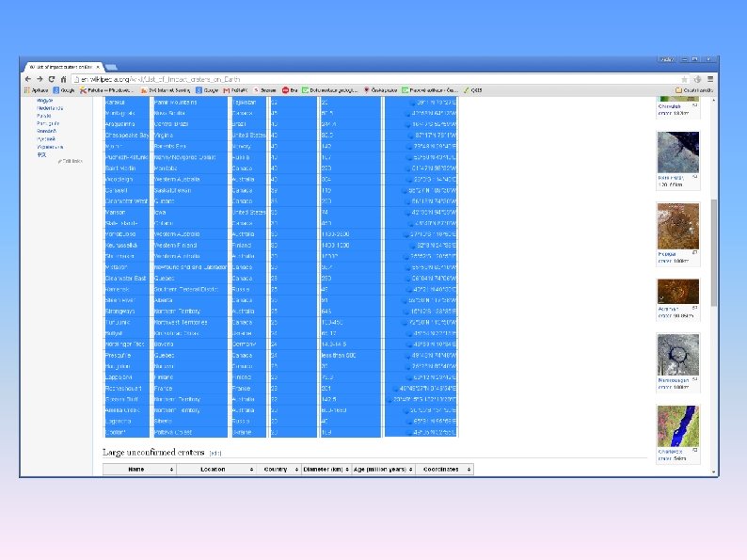The image size is (747, 560).
Task: Open the Apps shortcut in bookmarks bar
Action: [x=37, y=90]
